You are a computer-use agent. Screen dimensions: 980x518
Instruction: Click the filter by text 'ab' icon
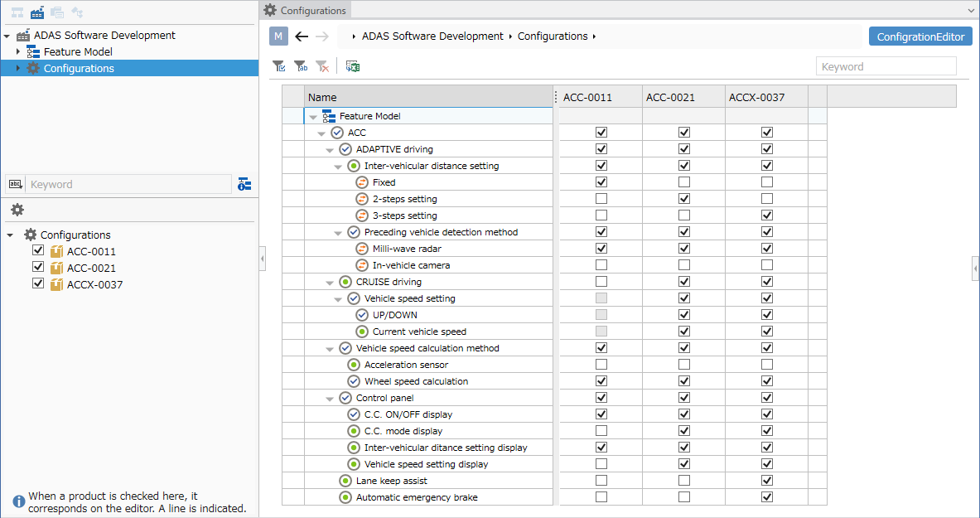301,66
